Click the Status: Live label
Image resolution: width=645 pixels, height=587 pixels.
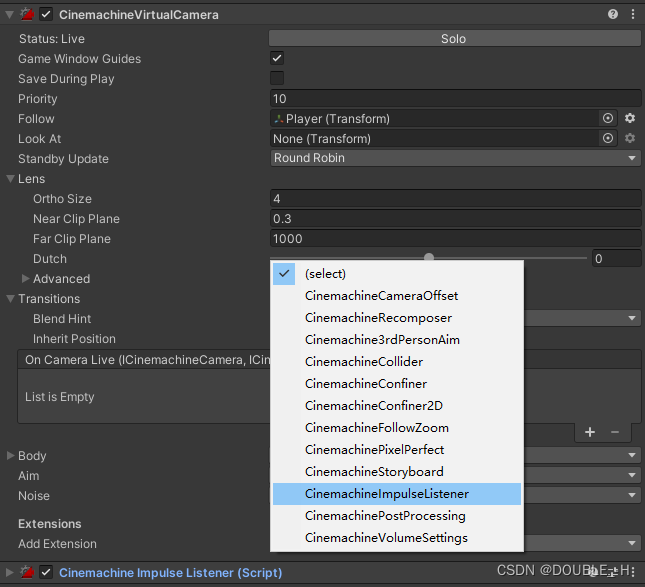pos(52,39)
